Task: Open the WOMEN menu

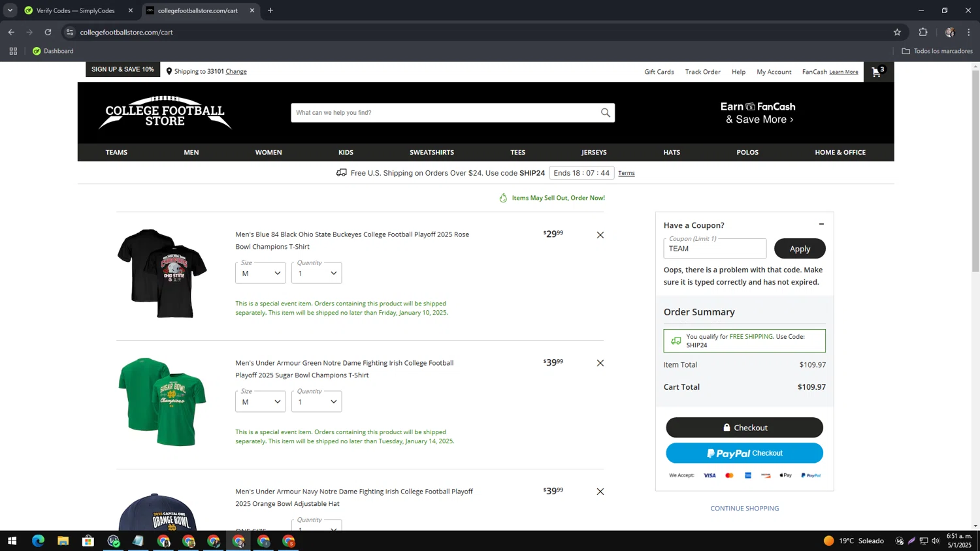Action: [x=269, y=152]
